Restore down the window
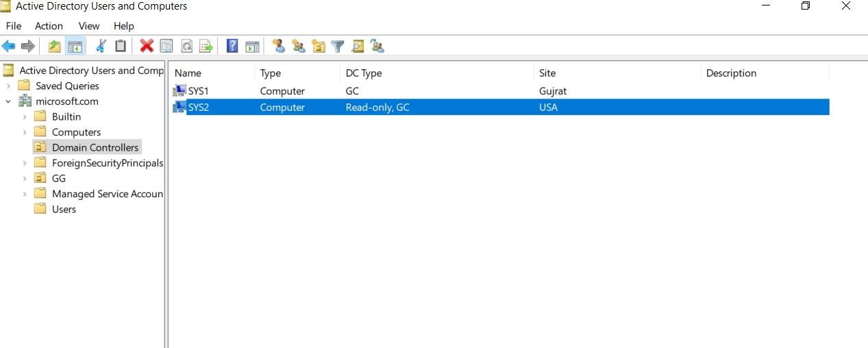Screen dimensions: 868x348 pyautogui.click(x=806, y=6)
